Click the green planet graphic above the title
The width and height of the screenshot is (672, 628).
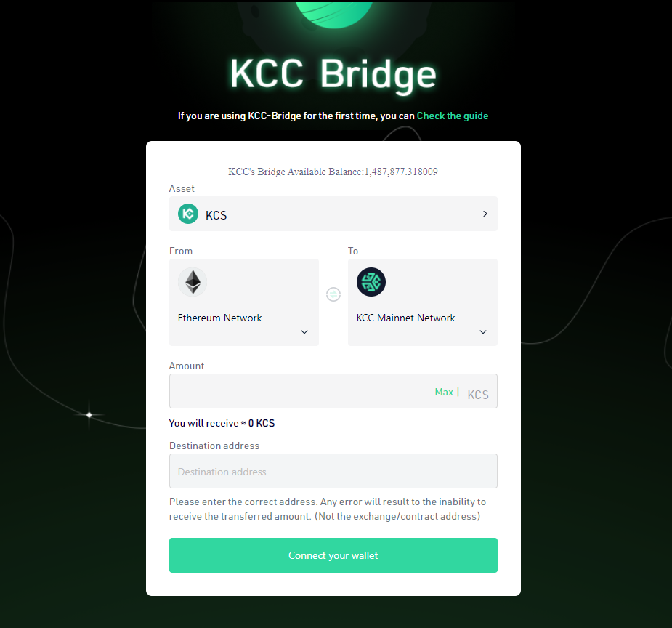pos(334,13)
